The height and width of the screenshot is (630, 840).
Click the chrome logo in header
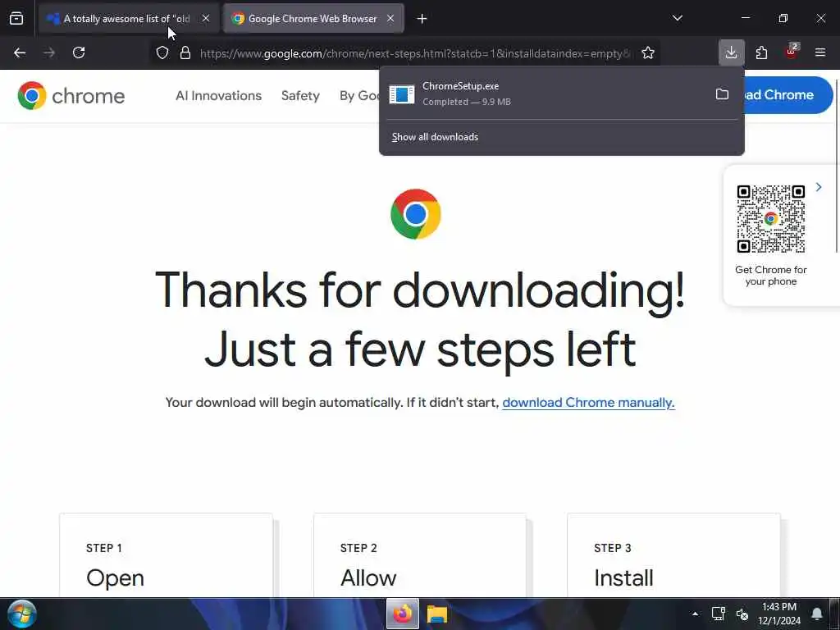[x=71, y=95]
